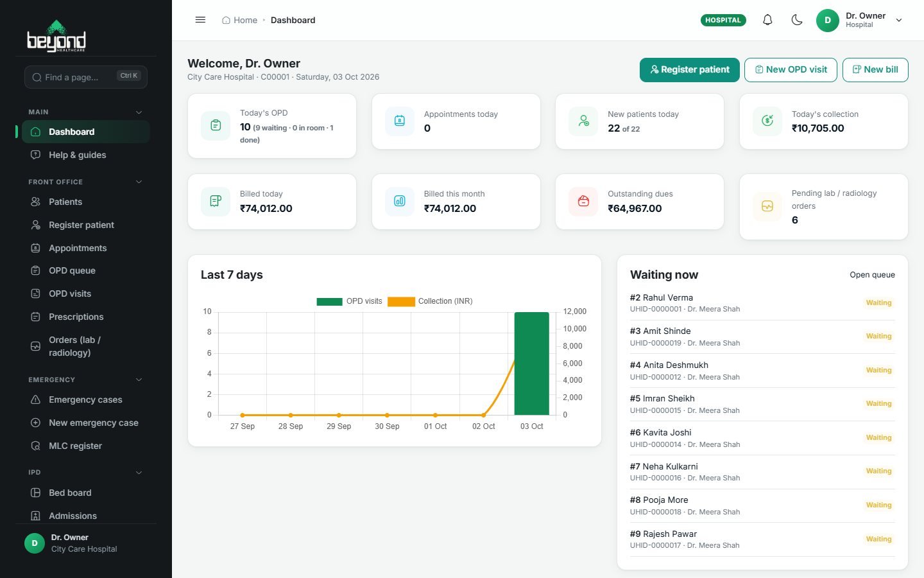Open the Appointments page
The height and width of the screenshot is (578, 924).
point(86,248)
